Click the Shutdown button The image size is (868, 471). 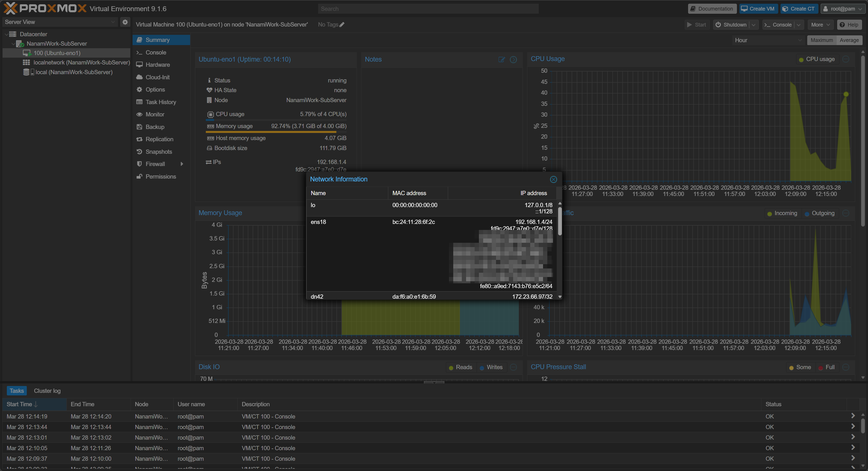[731, 25]
